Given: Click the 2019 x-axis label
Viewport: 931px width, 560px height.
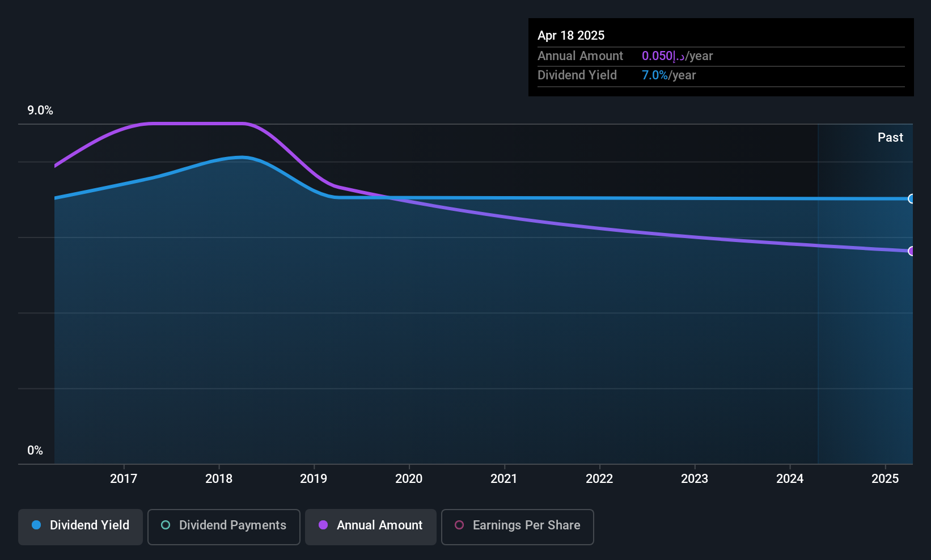Looking at the screenshot, I should [x=314, y=478].
